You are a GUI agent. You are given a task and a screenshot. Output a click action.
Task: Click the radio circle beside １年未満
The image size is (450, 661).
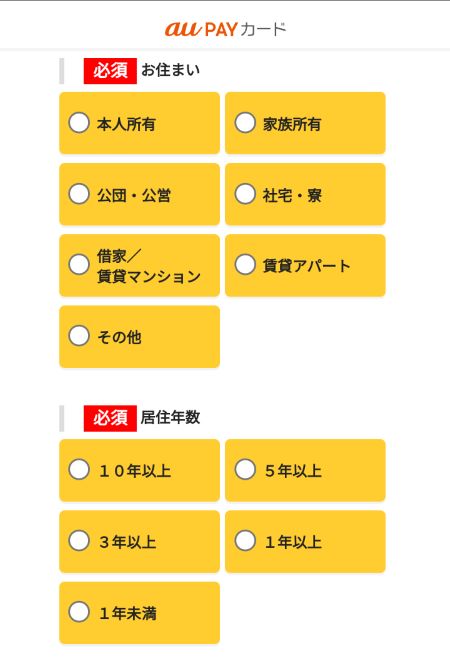(x=79, y=612)
